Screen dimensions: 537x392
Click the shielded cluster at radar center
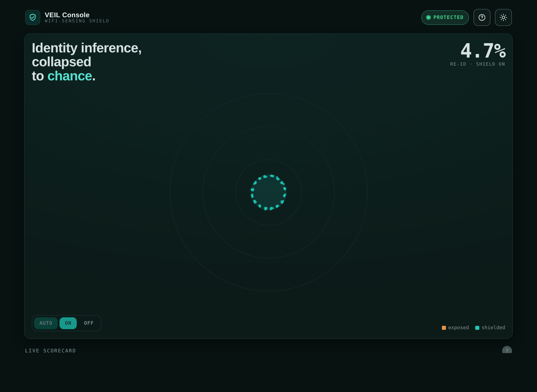pos(268,192)
